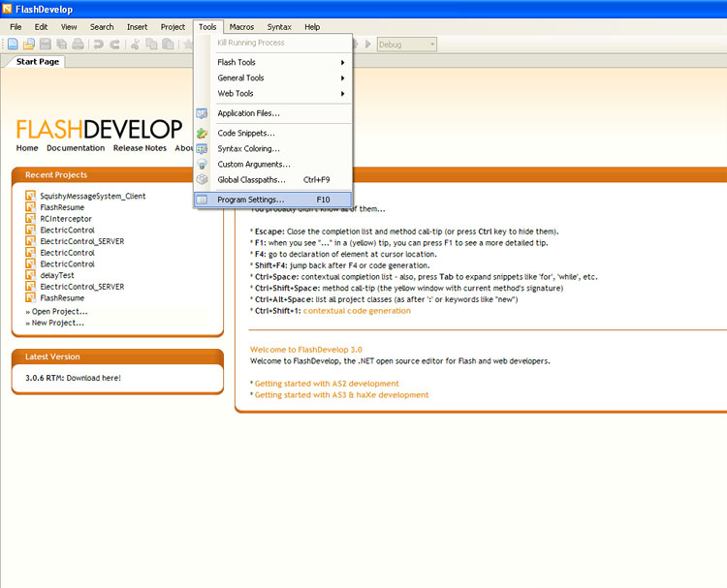This screenshot has height=588, width=727.
Task: Open the Debug configuration dropdown
Action: coord(406,45)
